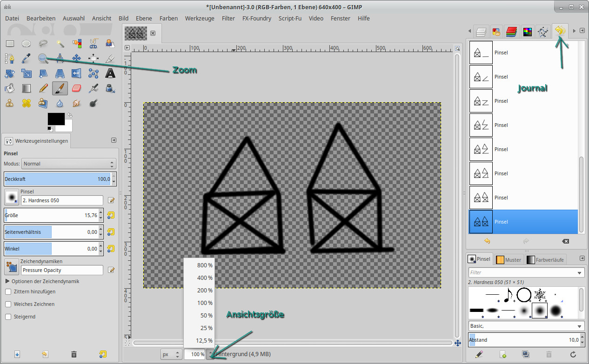Toggle the Steigernd checkbox
This screenshot has width=589, height=364.
pyautogui.click(x=8, y=317)
